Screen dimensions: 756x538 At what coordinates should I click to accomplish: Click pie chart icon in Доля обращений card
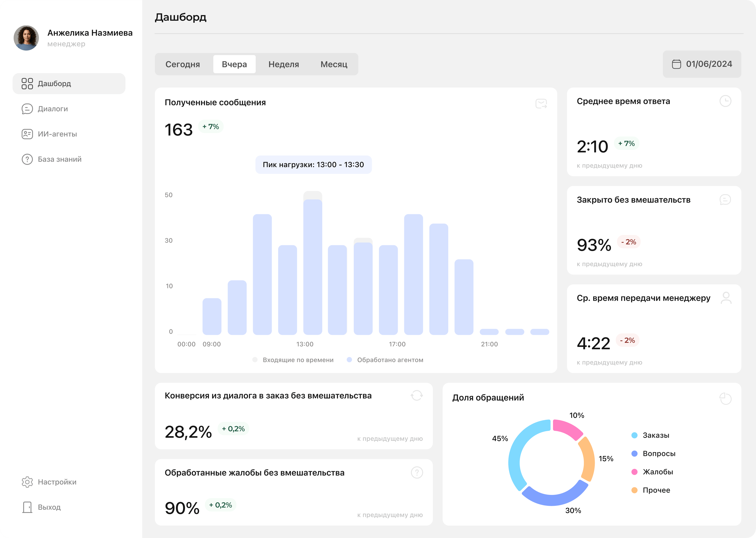[725, 399]
